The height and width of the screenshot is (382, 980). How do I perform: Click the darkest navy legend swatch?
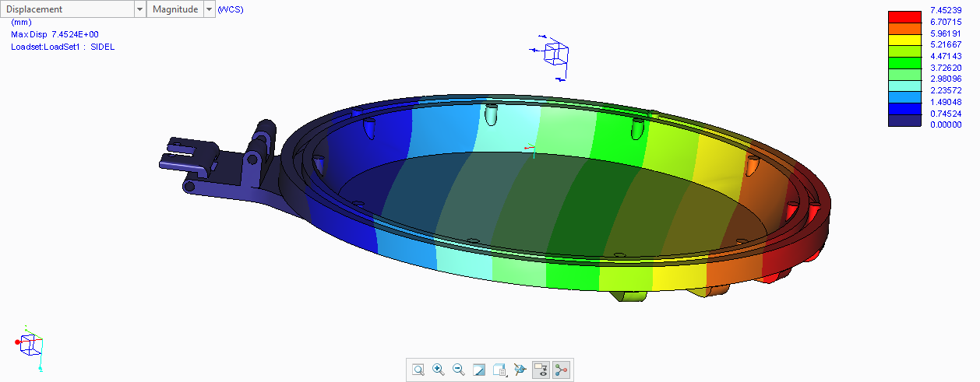coord(904,120)
